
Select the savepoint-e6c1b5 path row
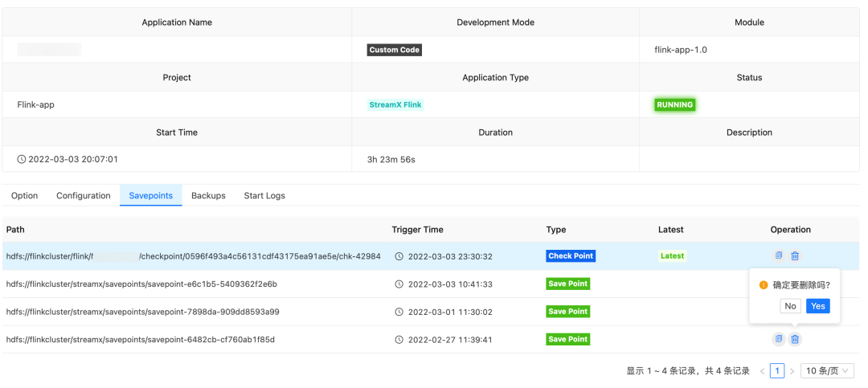tap(142, 284)
